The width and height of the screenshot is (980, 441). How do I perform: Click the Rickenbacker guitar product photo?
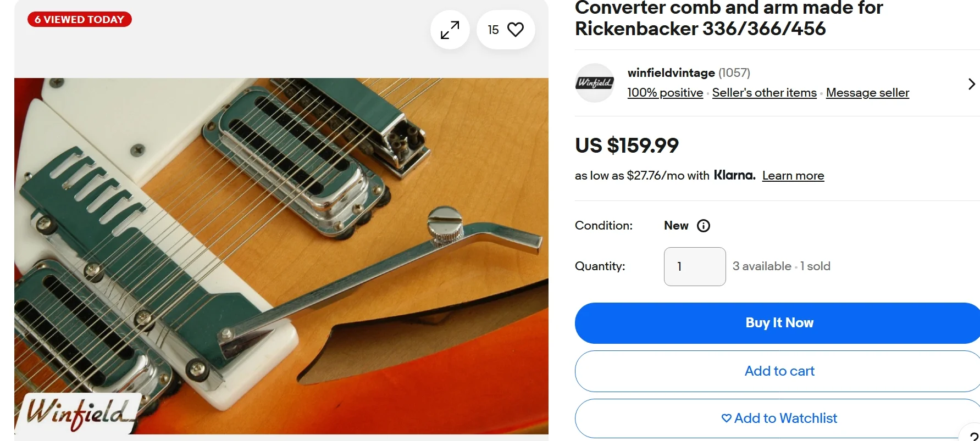point(281,256)
